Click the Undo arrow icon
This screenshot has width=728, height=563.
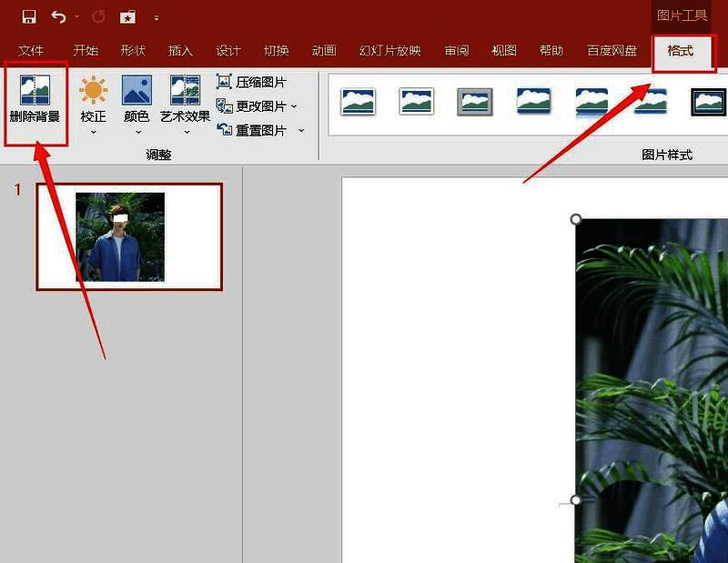point(59,16)
